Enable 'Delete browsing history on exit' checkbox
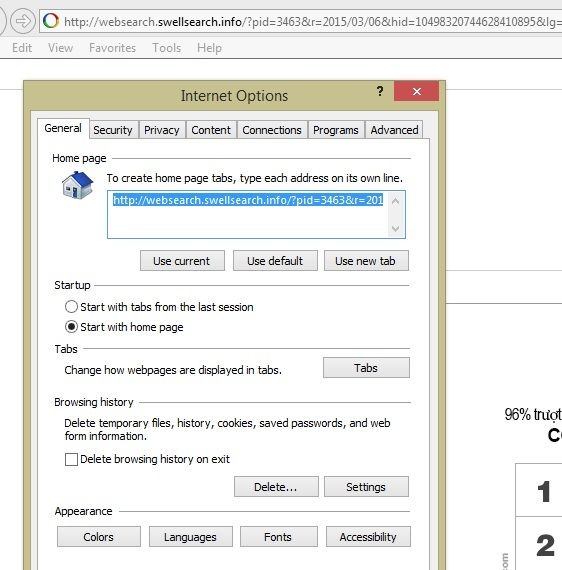 pos(71,459)
